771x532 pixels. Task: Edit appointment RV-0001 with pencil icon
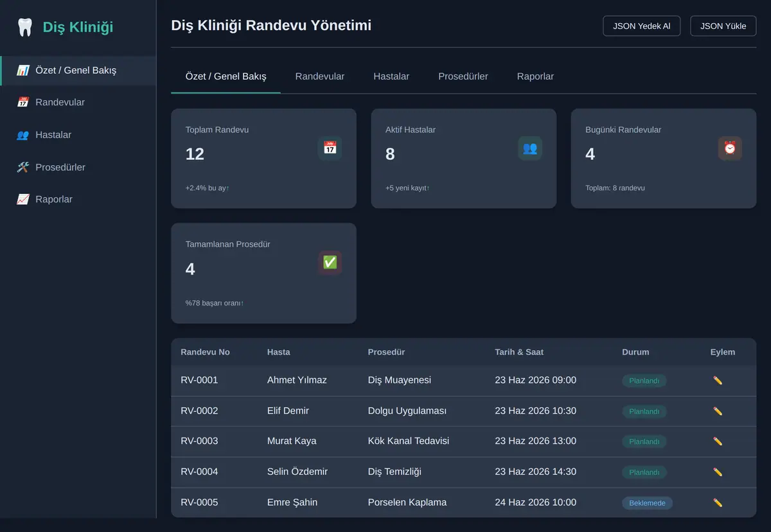tap(718, 380)
